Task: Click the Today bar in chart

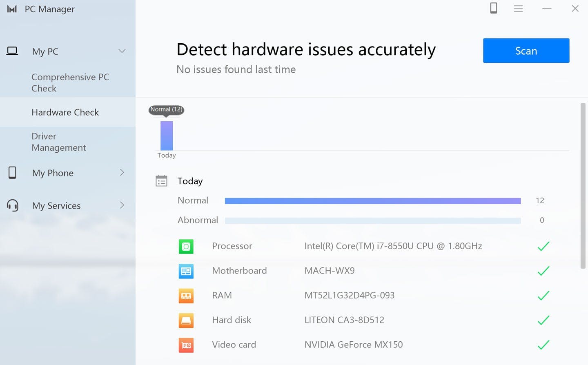Action: (167, 136)
